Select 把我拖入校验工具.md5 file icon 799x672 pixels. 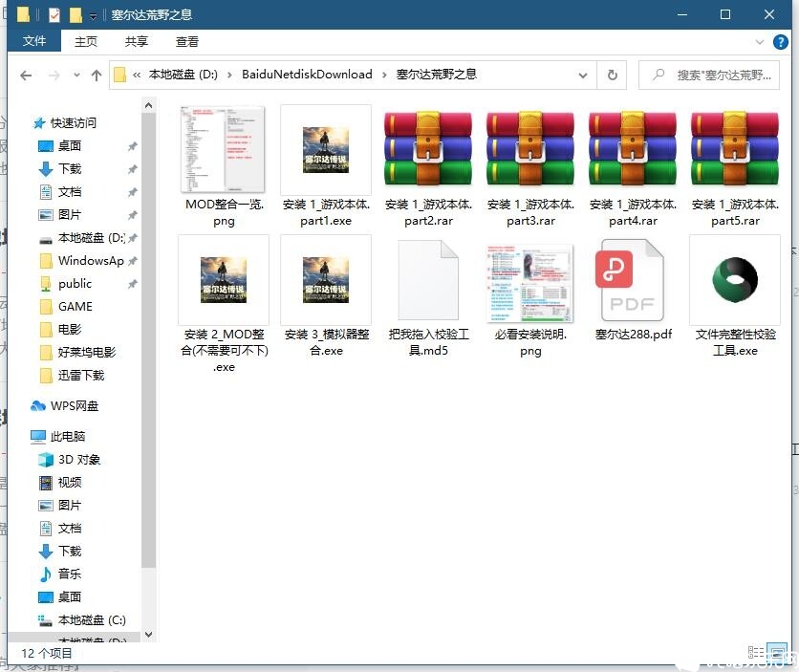(428, 280)
